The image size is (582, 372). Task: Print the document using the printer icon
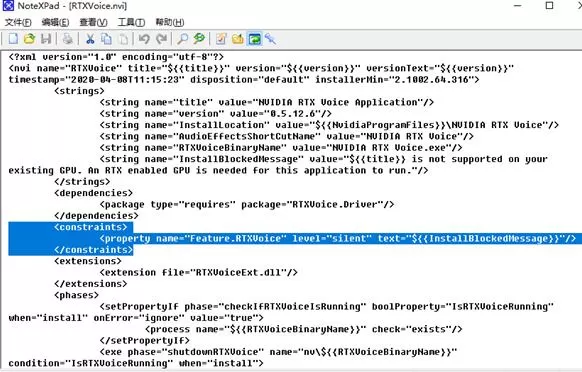[x=68, y=39]
